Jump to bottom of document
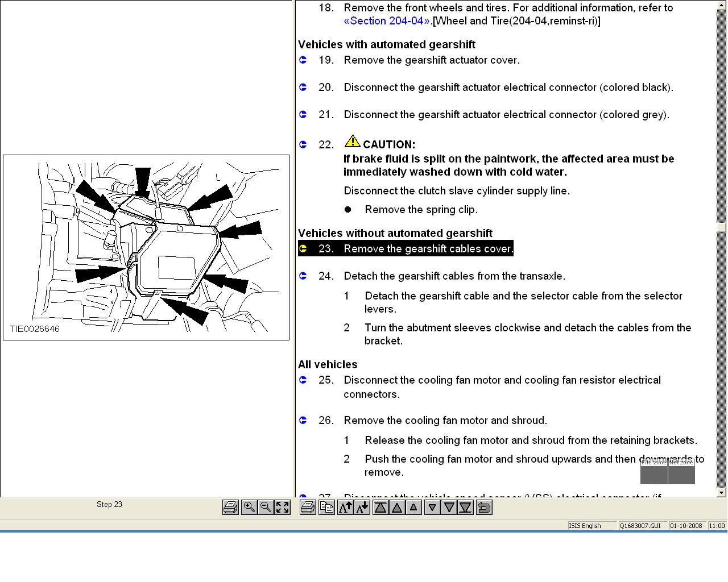The height and width of the screenshot is (582, 728). [x=465, y=507]
